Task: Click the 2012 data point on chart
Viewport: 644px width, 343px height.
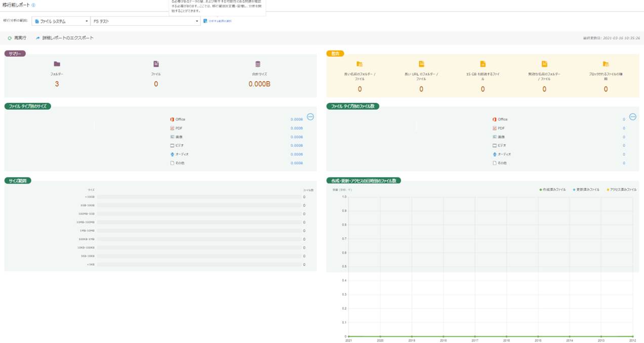Action: (633, 336)
